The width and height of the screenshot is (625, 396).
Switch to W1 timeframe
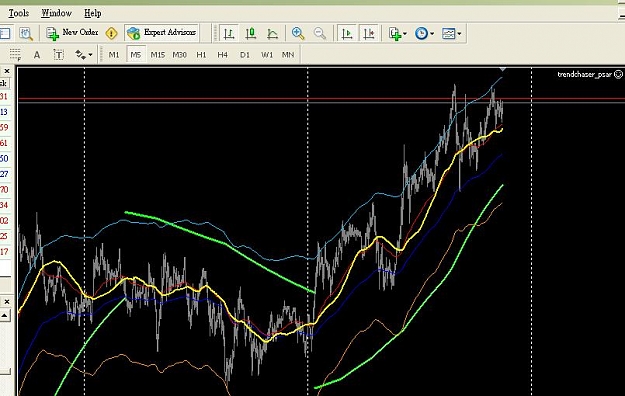tap(267, 55)
